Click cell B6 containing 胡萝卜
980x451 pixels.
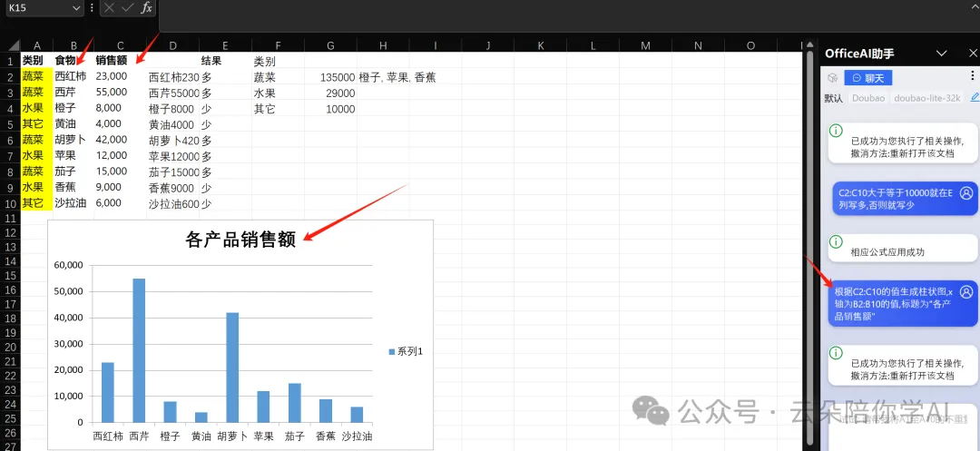coord(73,140)
